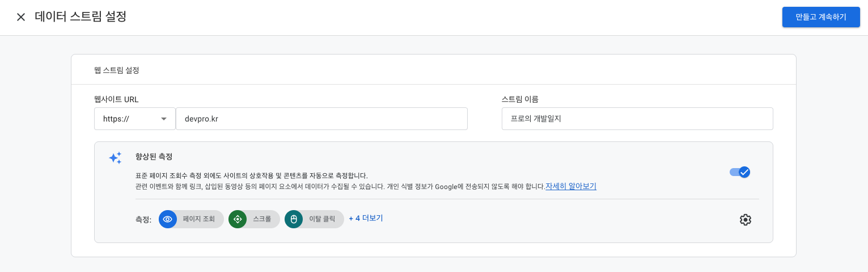Focus the devpro.kr website URL field
This screenshot has height=272, width=868.
(x=321, y=119)
